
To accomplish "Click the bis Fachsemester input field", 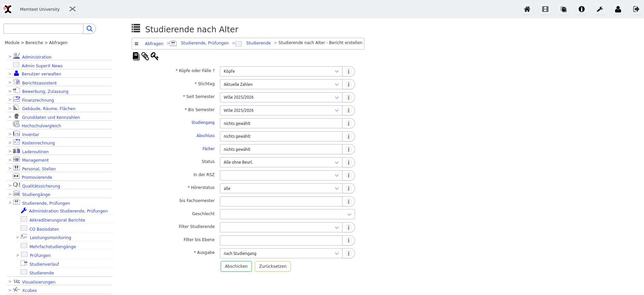I will click(x=281, y=201).
